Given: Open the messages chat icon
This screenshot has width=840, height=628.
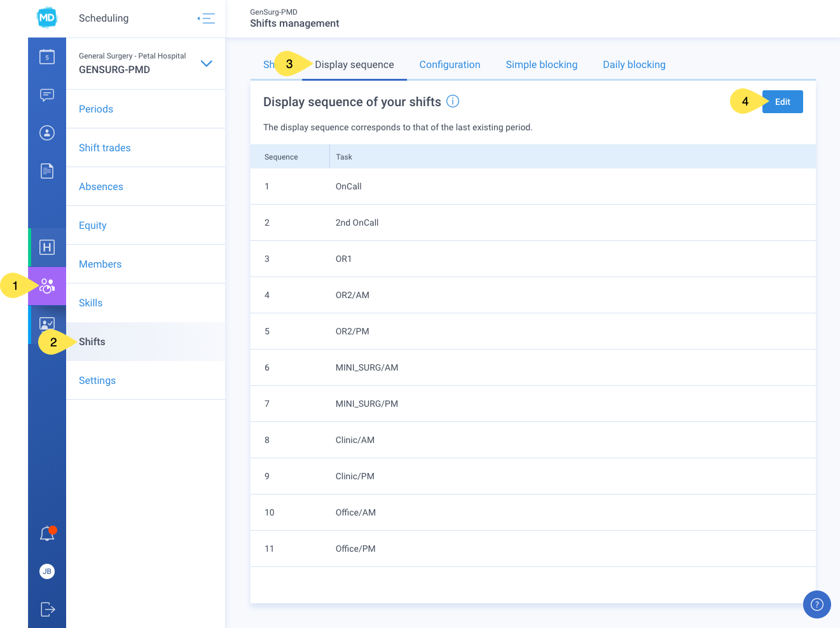Looking at the screenshot, I should click(47, 95).
